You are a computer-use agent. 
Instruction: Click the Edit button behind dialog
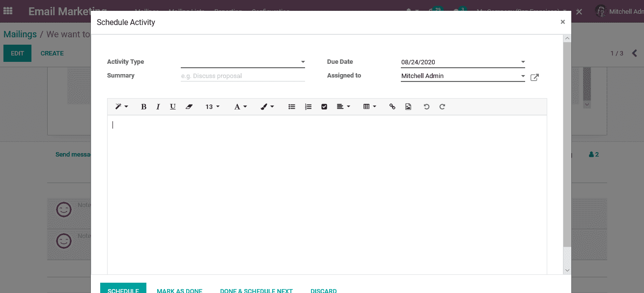17,53
